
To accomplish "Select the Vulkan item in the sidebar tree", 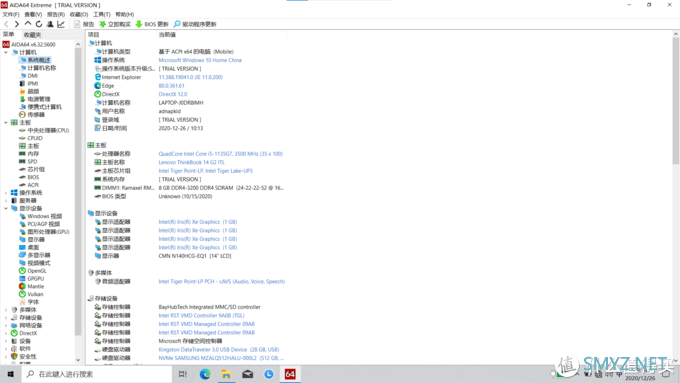I will pyautogui.click(x=36, y=294).
